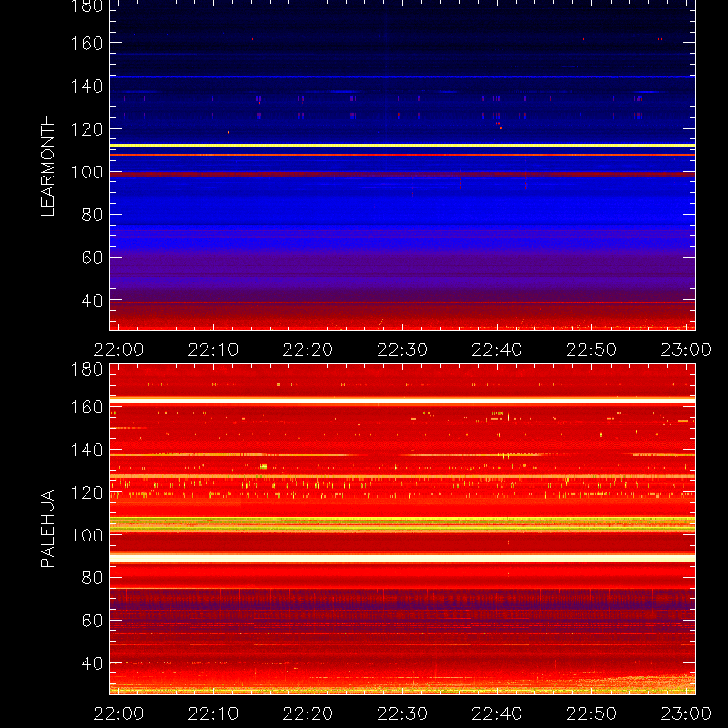Click the white band near 90 in the Palehua spectrogram
The image size is (728, 728).
click(x=402, y=558)
